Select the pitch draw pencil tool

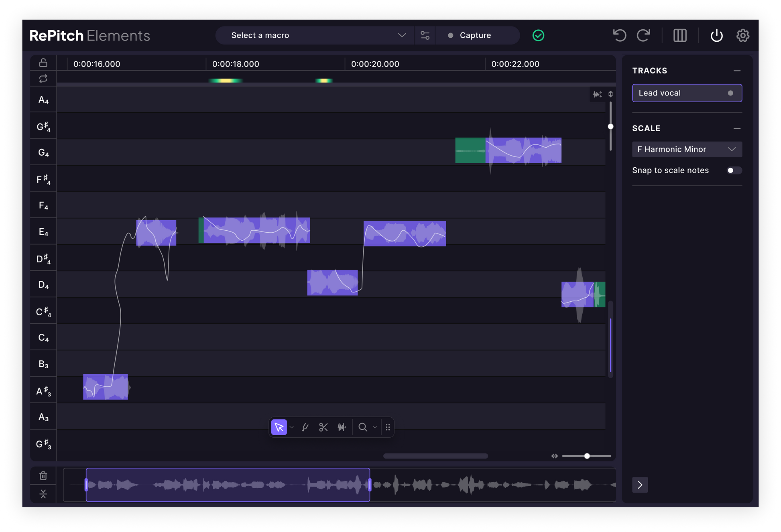point(305,427)
